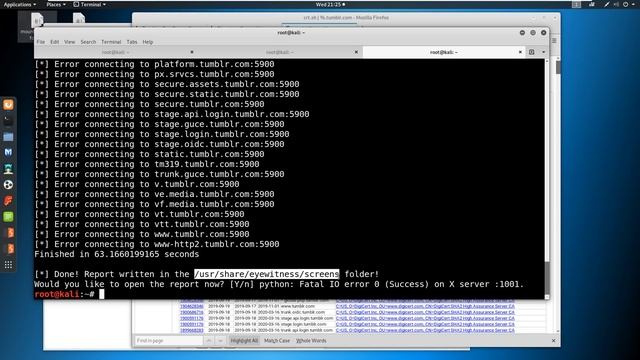Click the Find in page input field
The image size is (640, 360).
[x=169, y=340]
